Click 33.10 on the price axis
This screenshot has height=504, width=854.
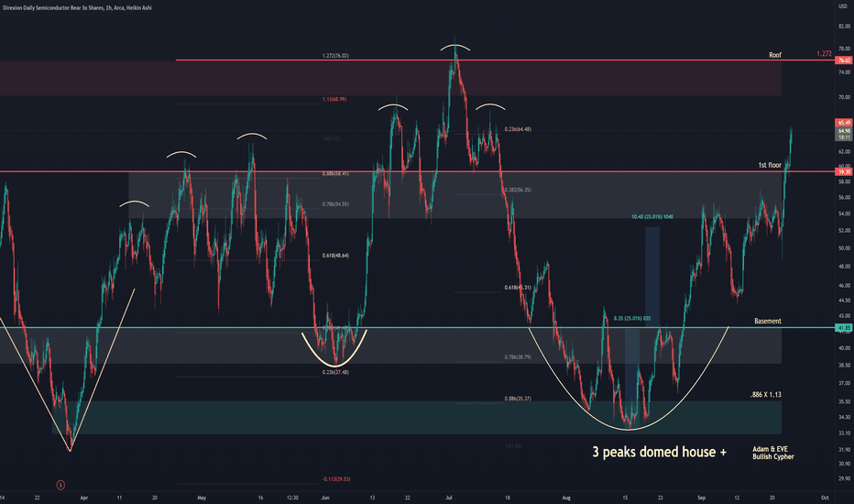(844, 433)
